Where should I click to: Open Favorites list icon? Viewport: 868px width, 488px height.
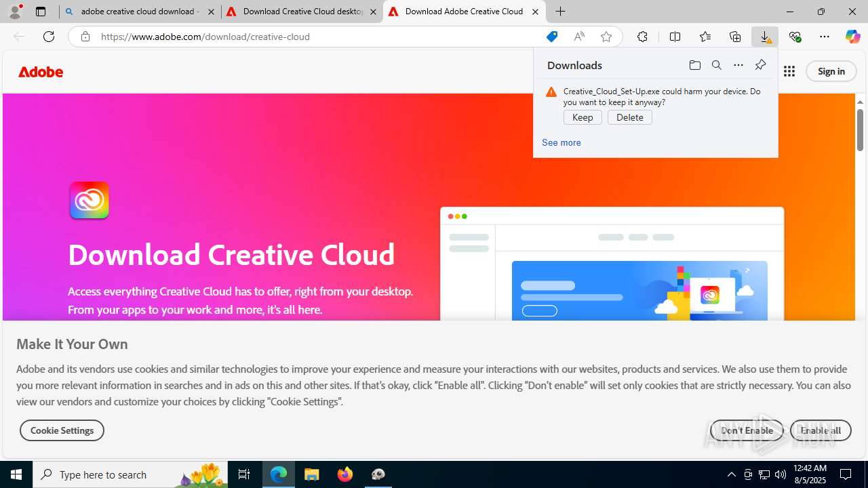[705, 37]
